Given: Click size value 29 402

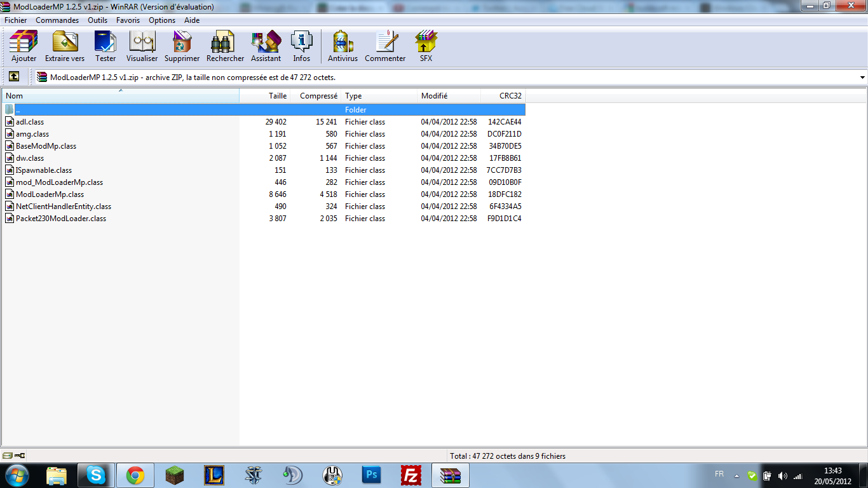Looking at the screenshot, I should click(276, 122).
